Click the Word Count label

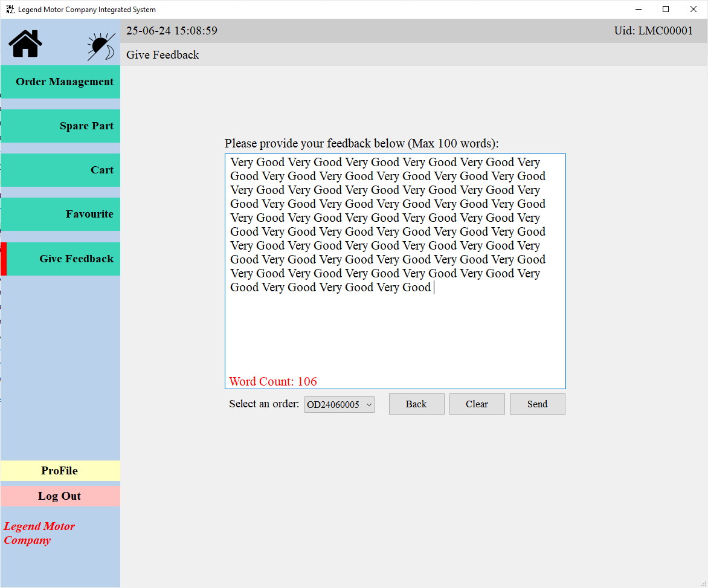[272, 381]
